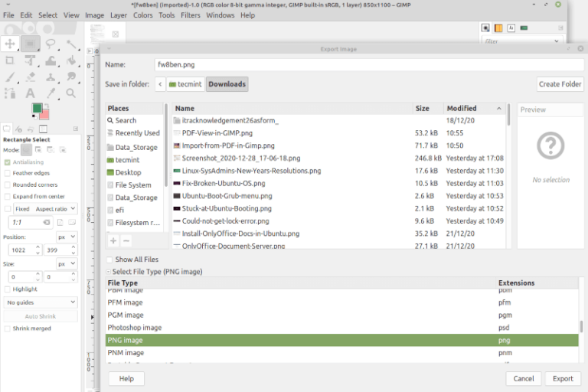Select the Move tool in toolbox
Viewport: 588px width, 392px height.
point(10,44)
